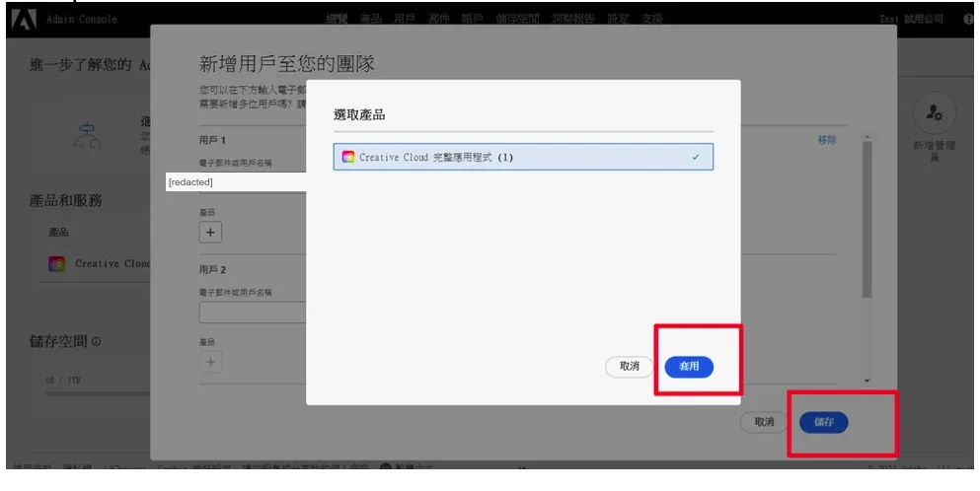Open the 洞察報告 tab in top navigation
The image size is (980, 491).
coord(573,19)
